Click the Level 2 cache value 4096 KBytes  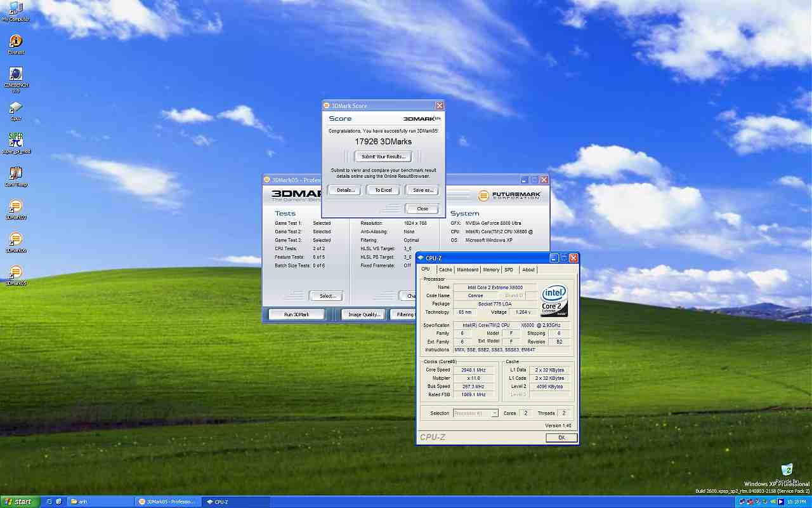[x=549, y=387]
